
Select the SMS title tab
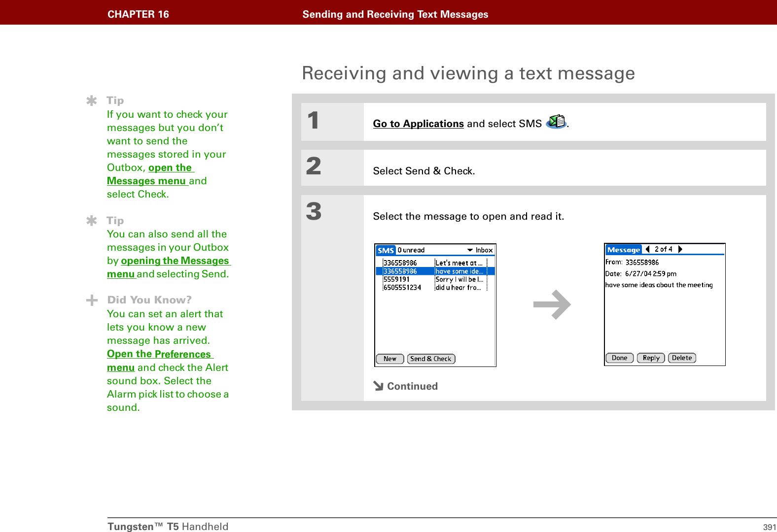click(386, 250)
